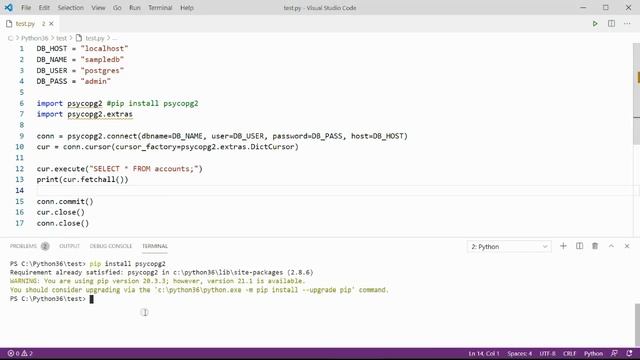Click the 'Requirement already satisfied' terminal line
Viewport: 640px width, 360px height.
162,273
